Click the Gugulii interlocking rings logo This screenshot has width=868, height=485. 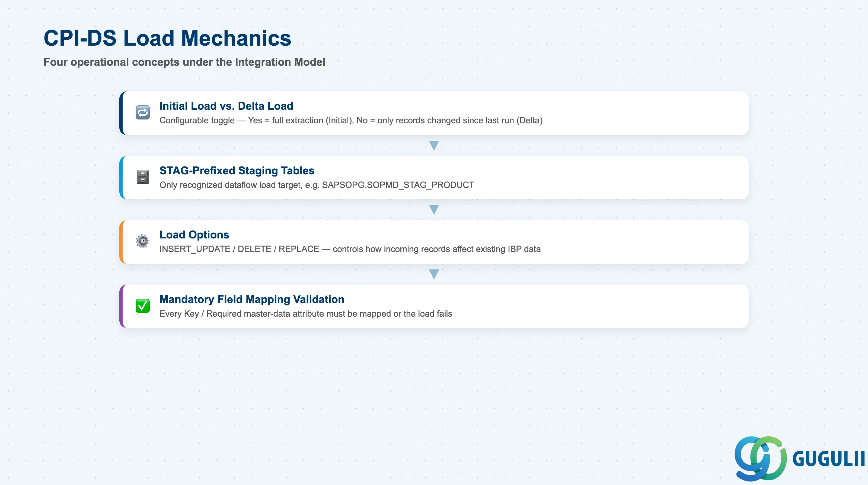point(761,458)
